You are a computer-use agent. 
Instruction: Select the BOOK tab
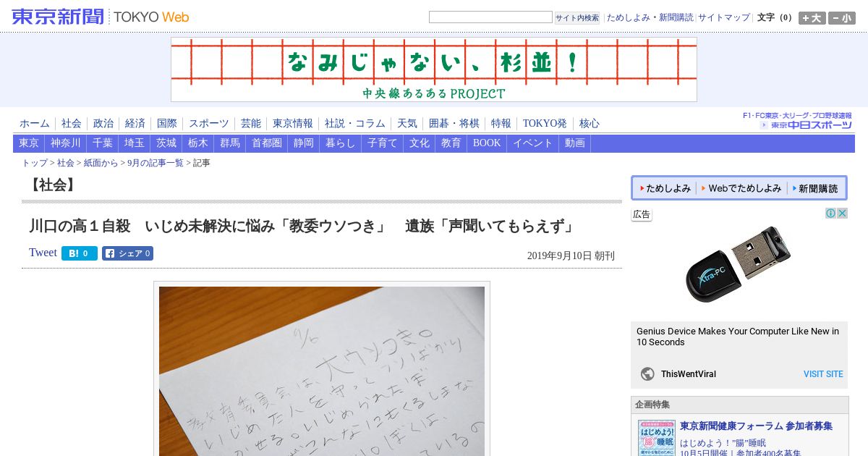tap(487, 143)
